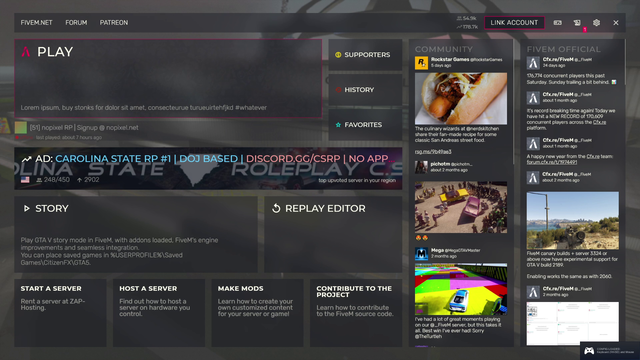Click the US flag icon on ad banner
This screenshot has width=640, height=360.
[25, 180]
